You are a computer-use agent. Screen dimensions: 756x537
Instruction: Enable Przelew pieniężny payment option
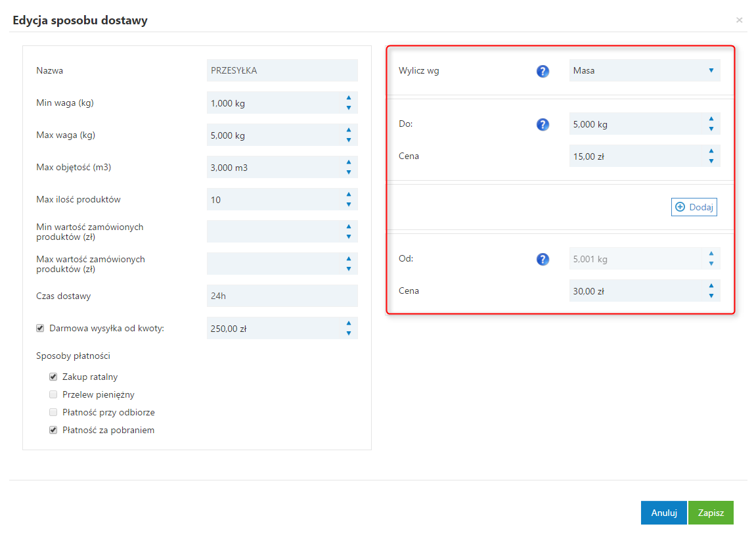coord(53,395)
